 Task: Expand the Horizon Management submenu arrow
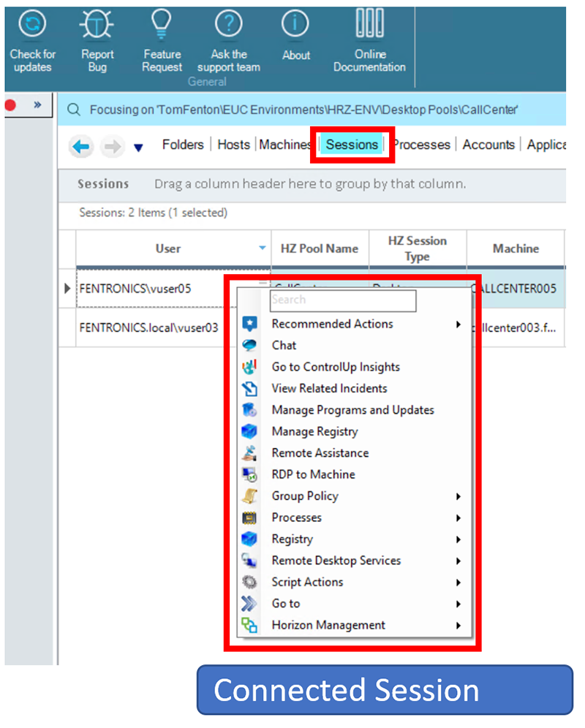click(458, 626)
